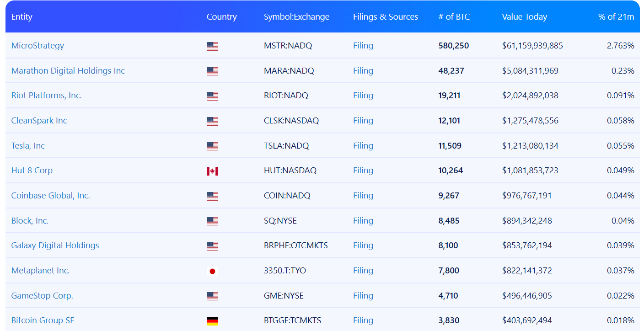Viewport: 644px width, 331px height.
Task: Select the 19,211 BTC value
Action: (x=450, y=96)
